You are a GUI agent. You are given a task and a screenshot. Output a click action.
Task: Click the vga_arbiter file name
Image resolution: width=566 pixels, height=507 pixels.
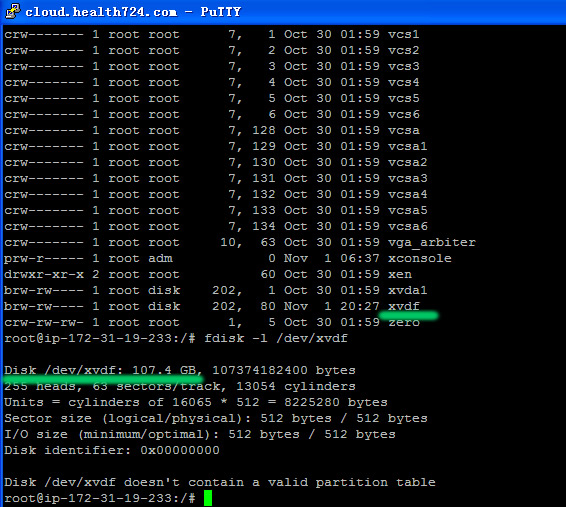pos(432,242)
